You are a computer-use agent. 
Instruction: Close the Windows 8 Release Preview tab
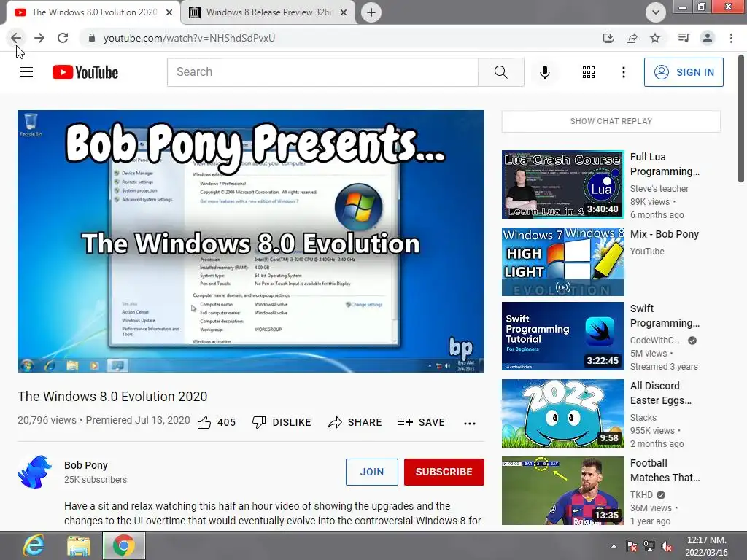(x=344, y=12)
